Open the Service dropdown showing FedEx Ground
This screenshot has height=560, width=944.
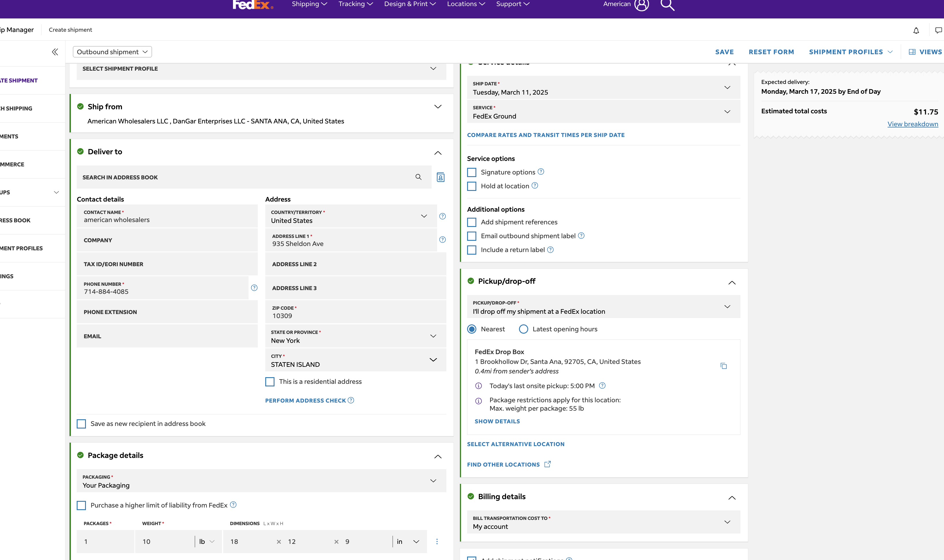604,112
